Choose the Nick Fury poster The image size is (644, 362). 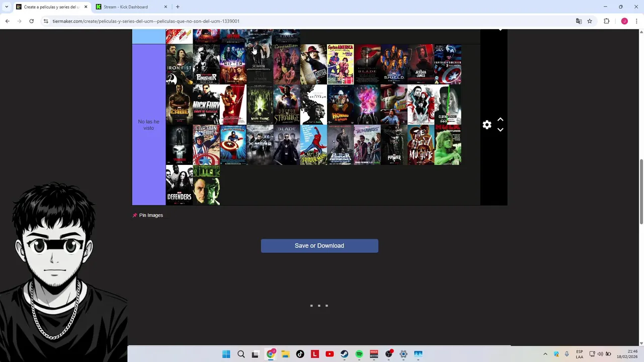[x=206, y=105]
